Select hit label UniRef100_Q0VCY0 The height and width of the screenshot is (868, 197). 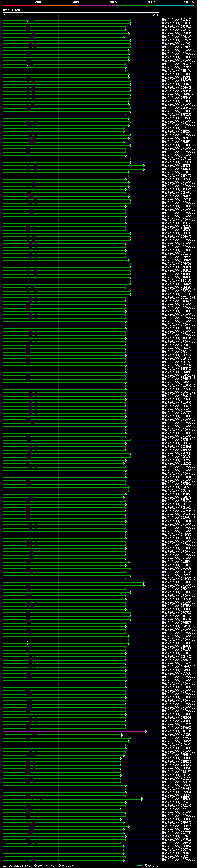[x=177, y=745]
